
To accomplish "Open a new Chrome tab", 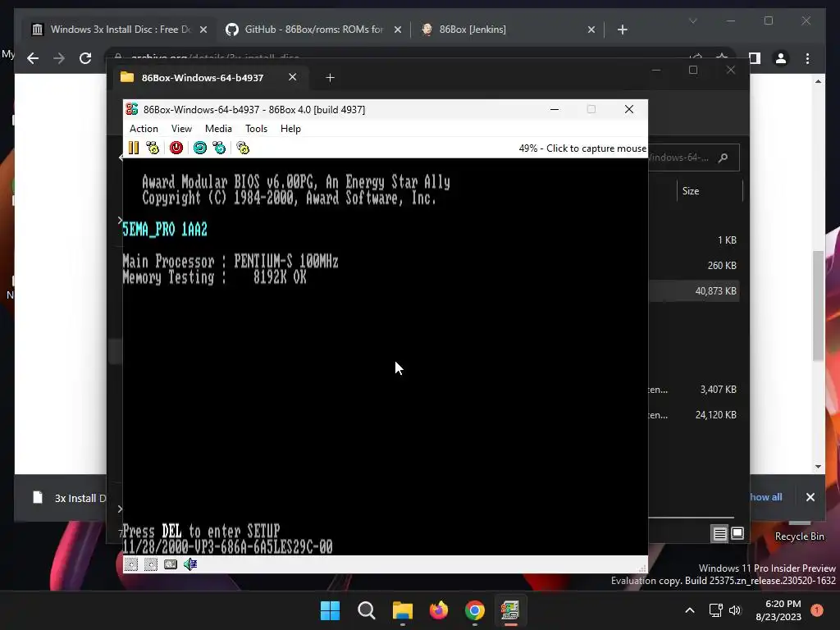I will tap(622, 30).
